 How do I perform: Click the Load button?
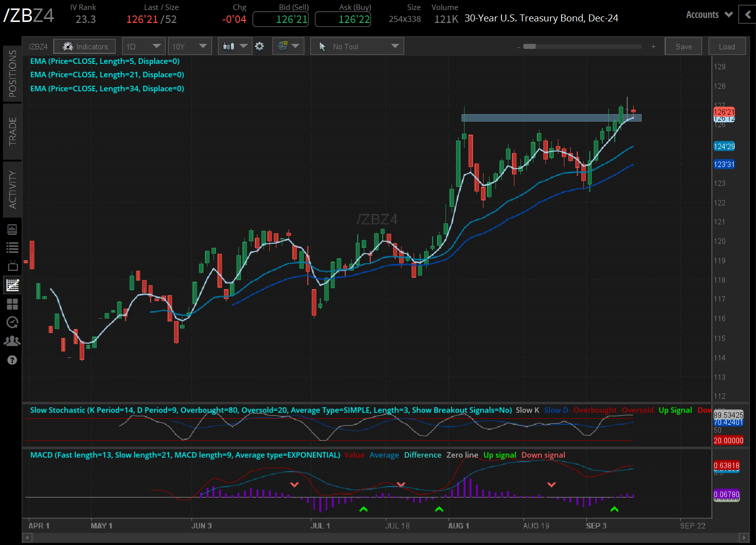(727, 46)
